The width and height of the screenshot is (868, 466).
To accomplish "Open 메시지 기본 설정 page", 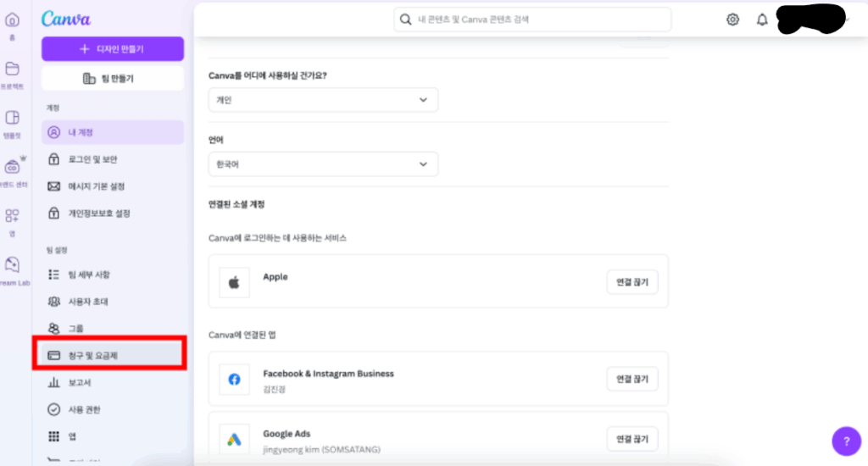I will click(x=113, y=186).
